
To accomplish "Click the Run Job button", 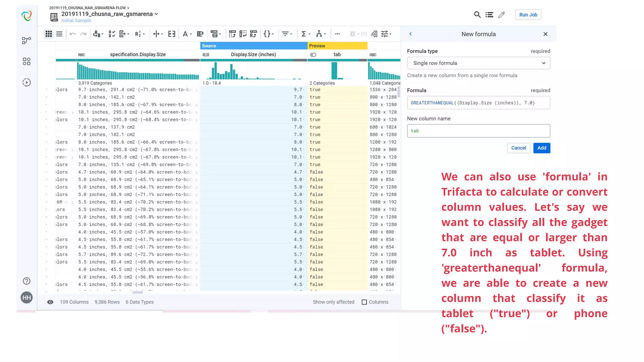I will (x=528, y=15).
